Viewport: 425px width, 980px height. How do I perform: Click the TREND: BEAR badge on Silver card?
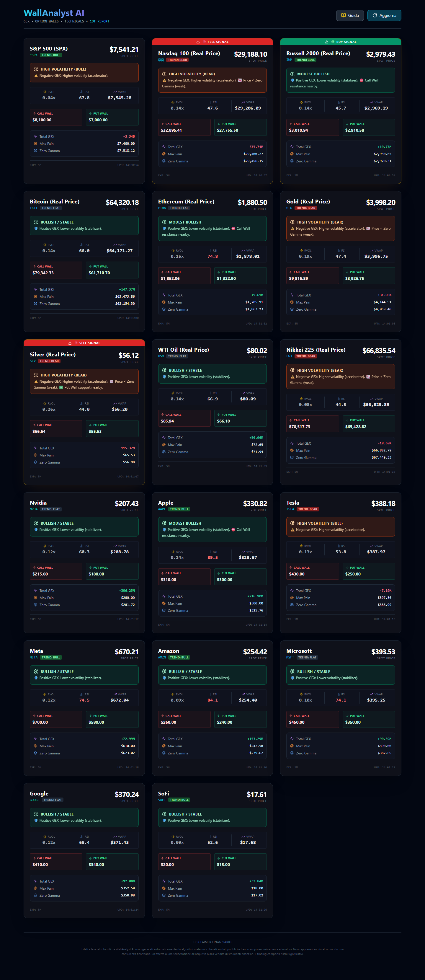pos(49,361)
